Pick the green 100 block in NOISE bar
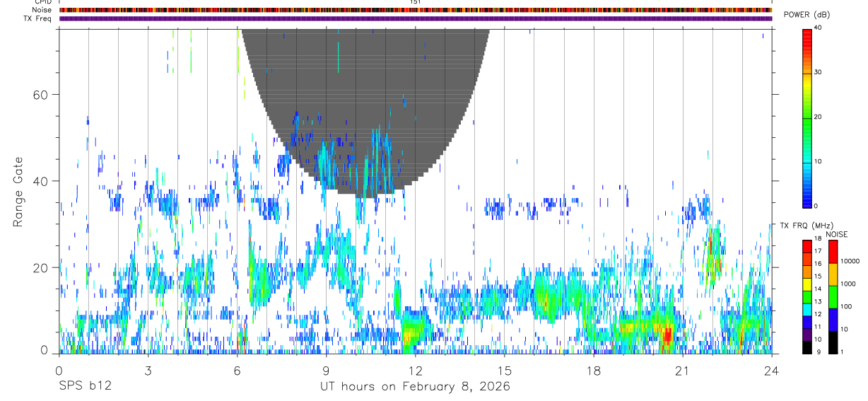This screenshot has width=868, height=401. click(x=833, y=297)
